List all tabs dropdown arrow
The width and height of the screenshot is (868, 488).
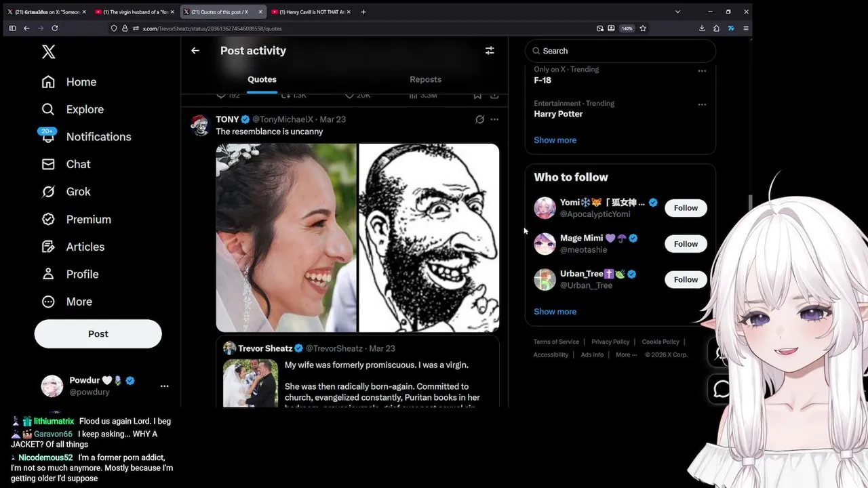click(x=677, y=12)
